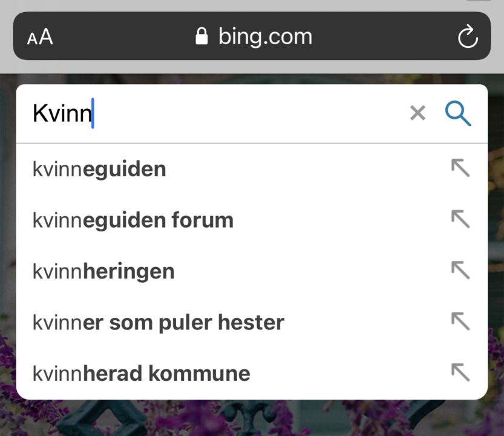
Task: Tap the AA reader text size icon
Action: 40,36
